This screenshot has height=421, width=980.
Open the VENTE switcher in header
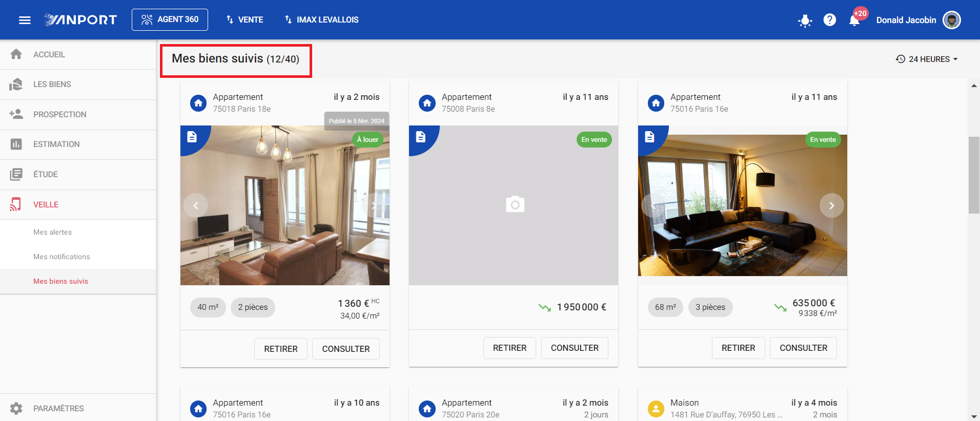(x=244, y=19)
